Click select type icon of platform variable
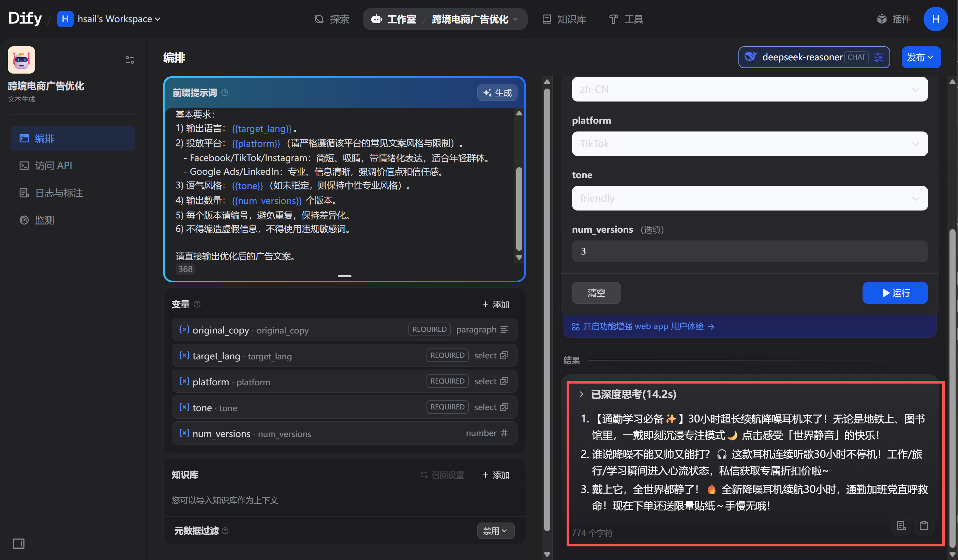 (504, 381)
